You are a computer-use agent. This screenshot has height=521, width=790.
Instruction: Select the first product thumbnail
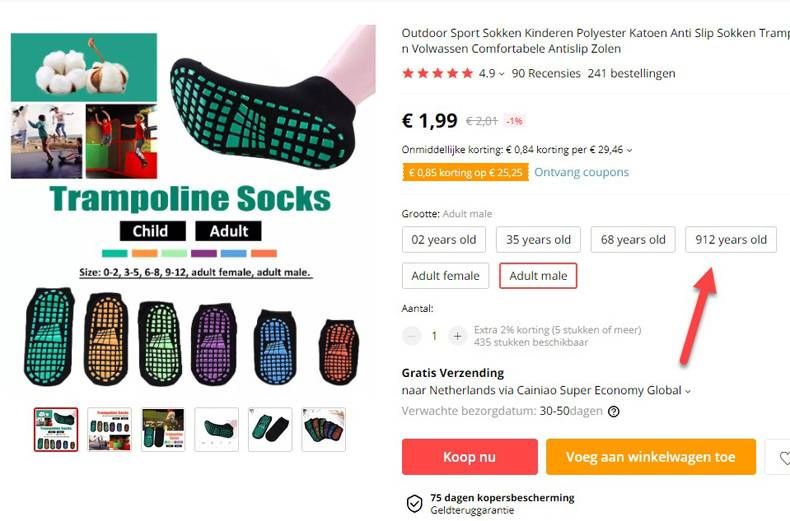point(56,429)
